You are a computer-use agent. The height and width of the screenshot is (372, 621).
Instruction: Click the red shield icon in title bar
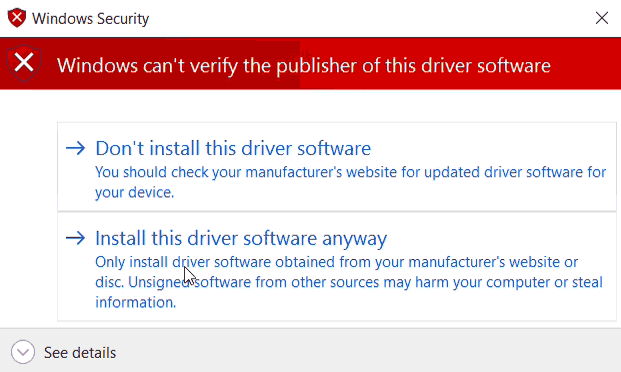coord(17,18)
